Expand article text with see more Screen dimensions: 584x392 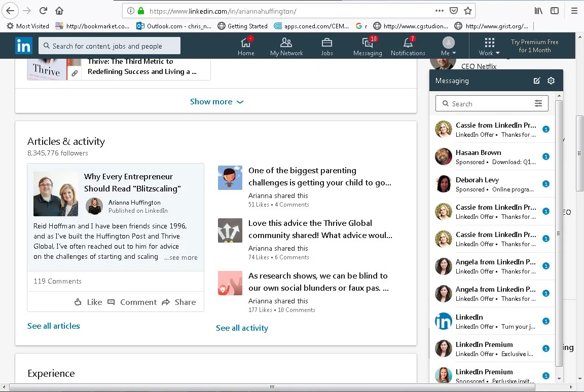coord(181,257)
